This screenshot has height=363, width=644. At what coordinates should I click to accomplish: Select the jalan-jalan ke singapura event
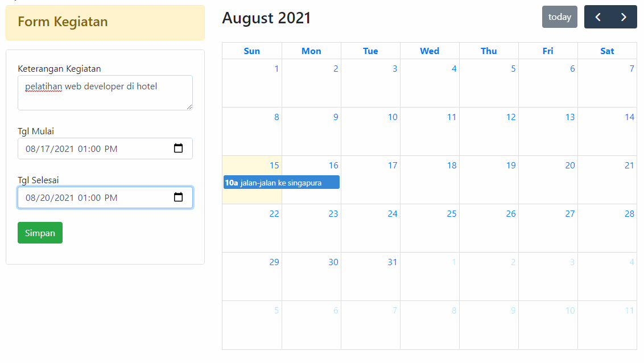[x=281, y=182]
